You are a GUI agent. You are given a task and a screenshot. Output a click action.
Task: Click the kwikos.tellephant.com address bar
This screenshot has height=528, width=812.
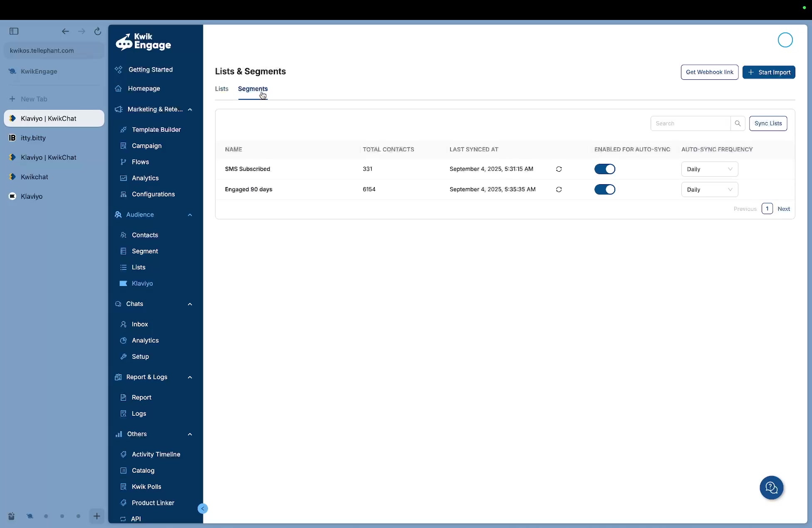(x=54, y=51)
